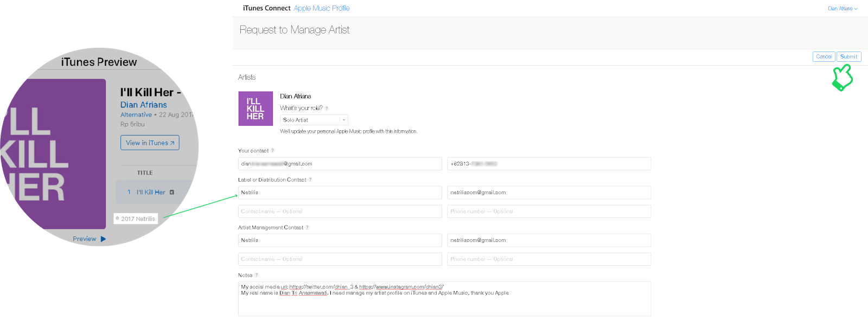868x320 pixels.
Task: Click the +62813 phone number field
Action: 549,164
